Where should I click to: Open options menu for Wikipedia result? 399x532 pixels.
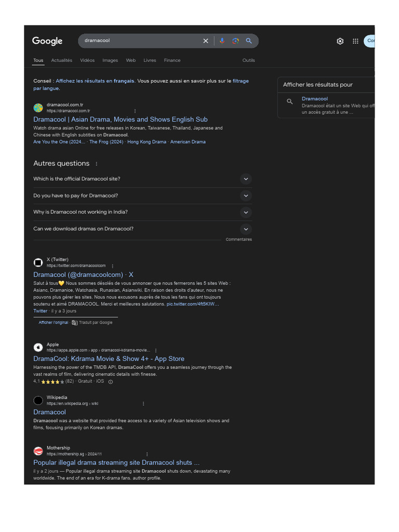pyautogui.click(x=143, y=404)
